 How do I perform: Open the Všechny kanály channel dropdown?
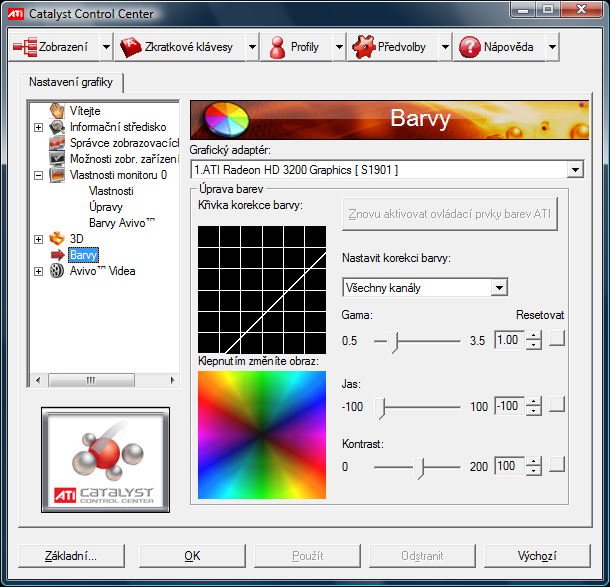pyautogui.click(x=500, y=288)
